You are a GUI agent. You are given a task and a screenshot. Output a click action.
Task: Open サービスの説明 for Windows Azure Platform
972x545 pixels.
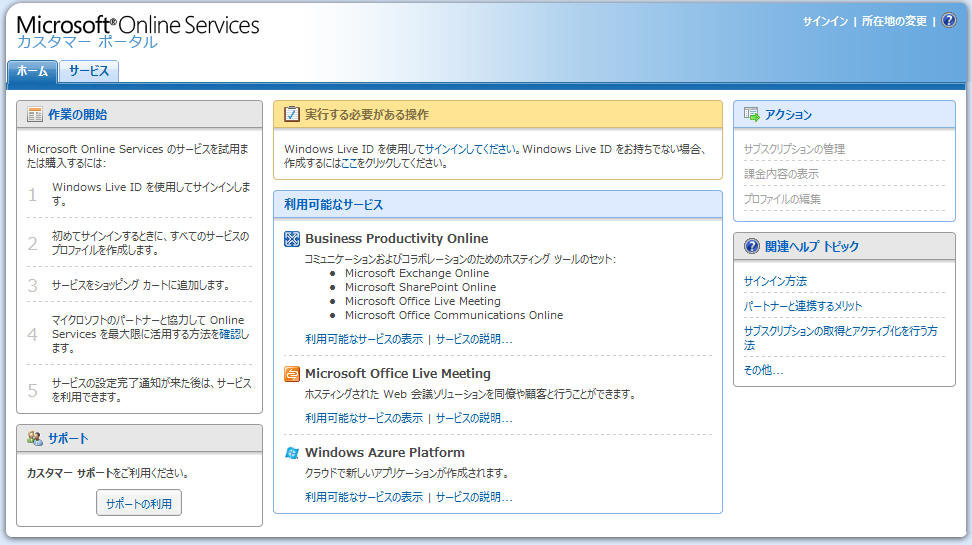[474, 497]
